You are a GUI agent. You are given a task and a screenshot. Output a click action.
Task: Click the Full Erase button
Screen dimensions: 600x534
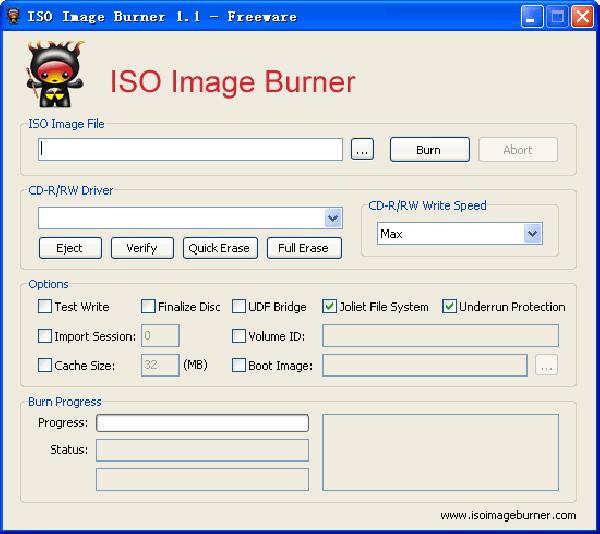click(x=304, y=248)
